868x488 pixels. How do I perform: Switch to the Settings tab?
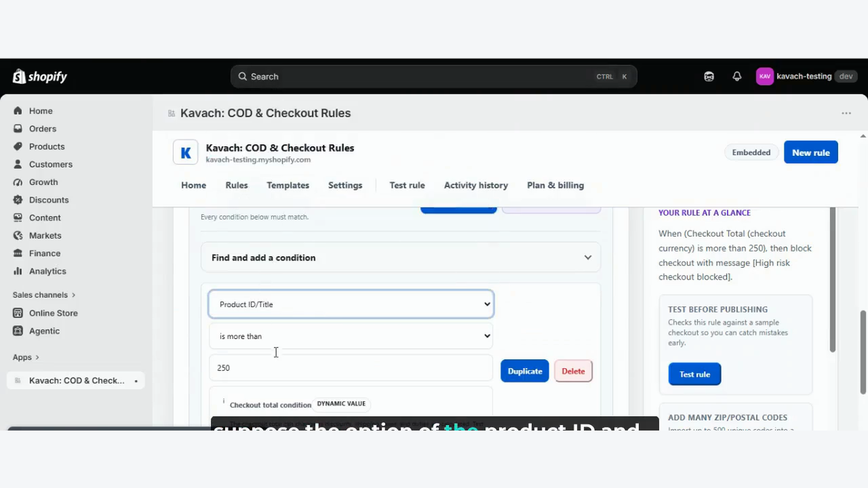tap(345, 185)
